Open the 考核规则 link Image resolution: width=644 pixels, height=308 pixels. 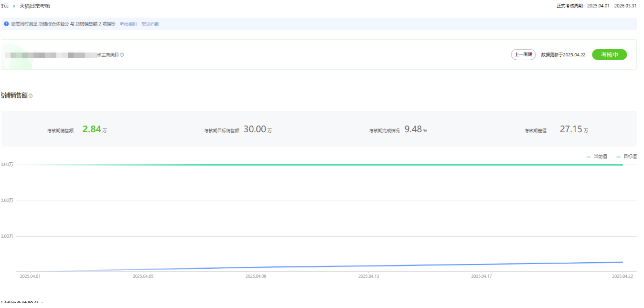click(128, 24)
